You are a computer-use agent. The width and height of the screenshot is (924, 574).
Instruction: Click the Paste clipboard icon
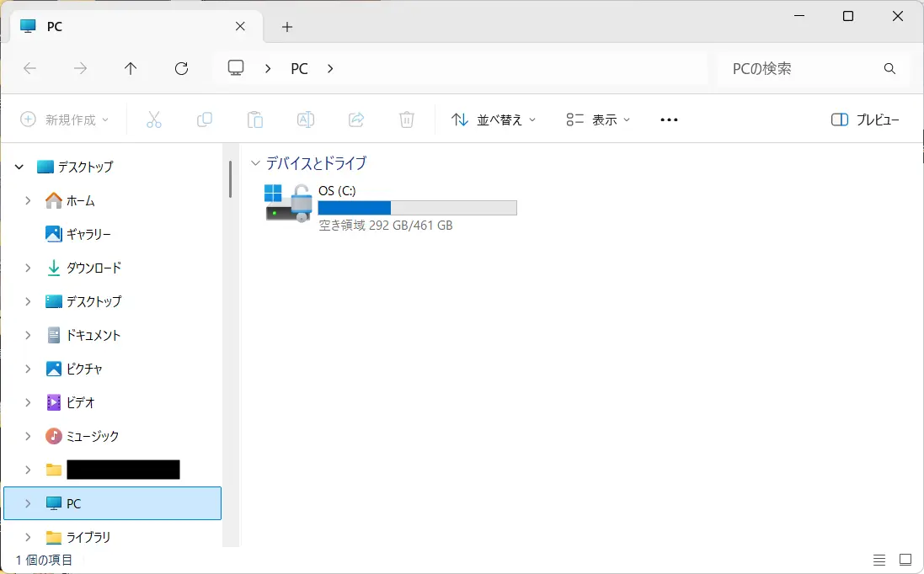coord(255,120)
